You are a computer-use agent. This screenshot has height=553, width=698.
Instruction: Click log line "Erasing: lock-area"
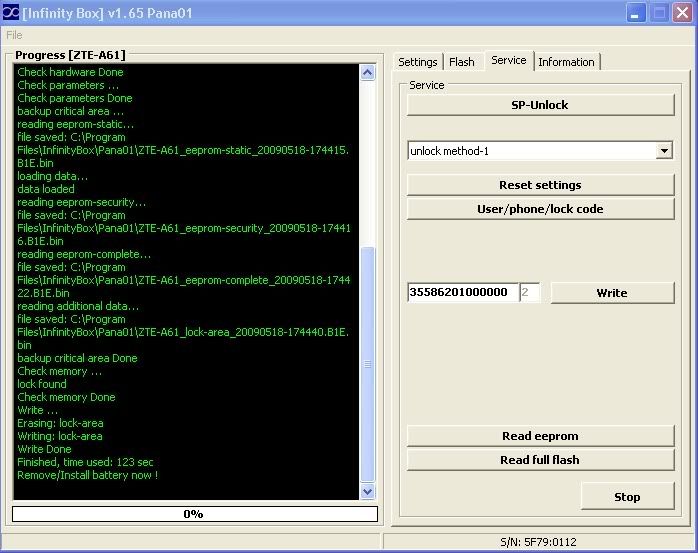60,423
